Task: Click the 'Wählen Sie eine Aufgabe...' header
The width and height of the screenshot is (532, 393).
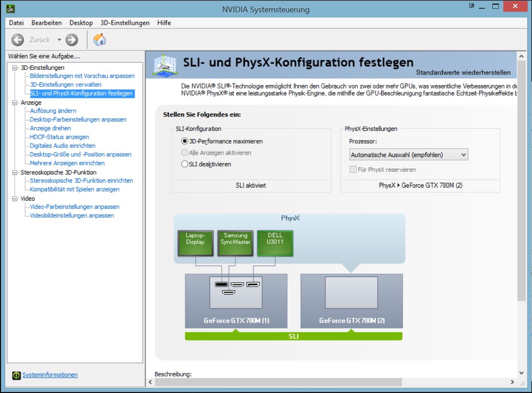Action: (x=44, y=56)
